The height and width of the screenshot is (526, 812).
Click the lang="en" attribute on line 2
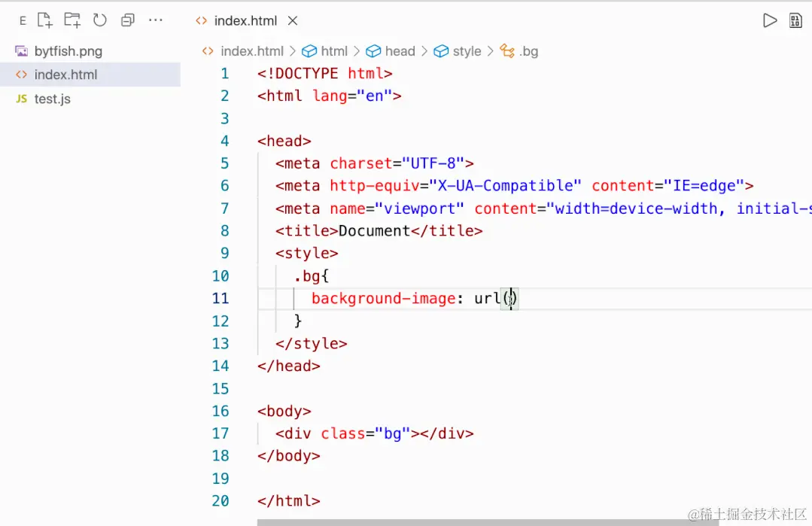click(352, 96)
